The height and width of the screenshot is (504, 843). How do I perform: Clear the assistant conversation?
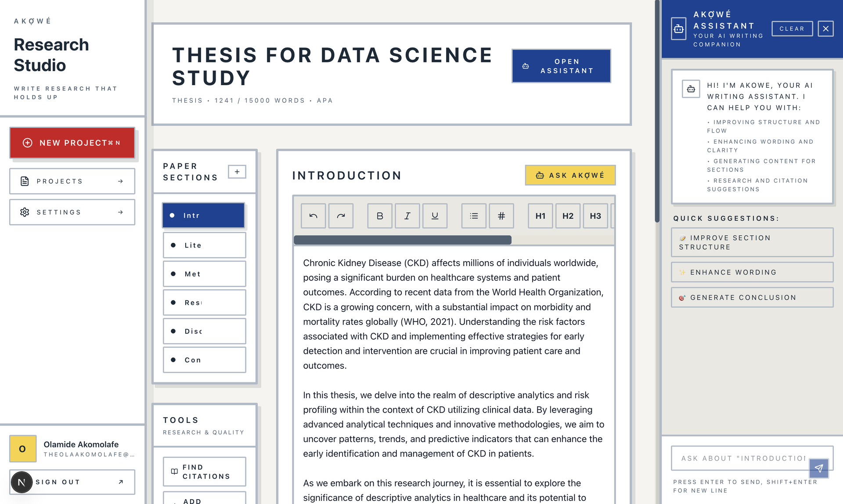point(792,29)
